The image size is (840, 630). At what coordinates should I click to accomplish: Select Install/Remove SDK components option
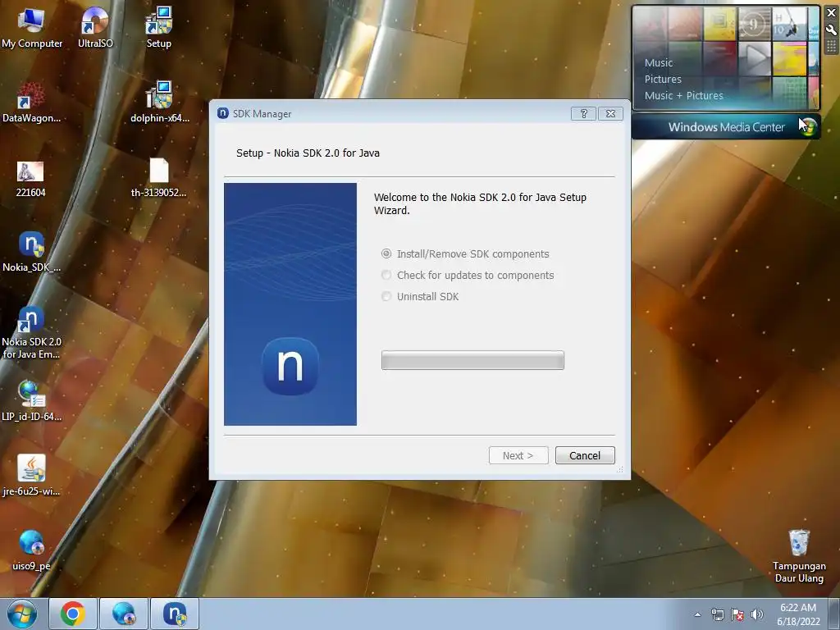(x=465, y=254)
